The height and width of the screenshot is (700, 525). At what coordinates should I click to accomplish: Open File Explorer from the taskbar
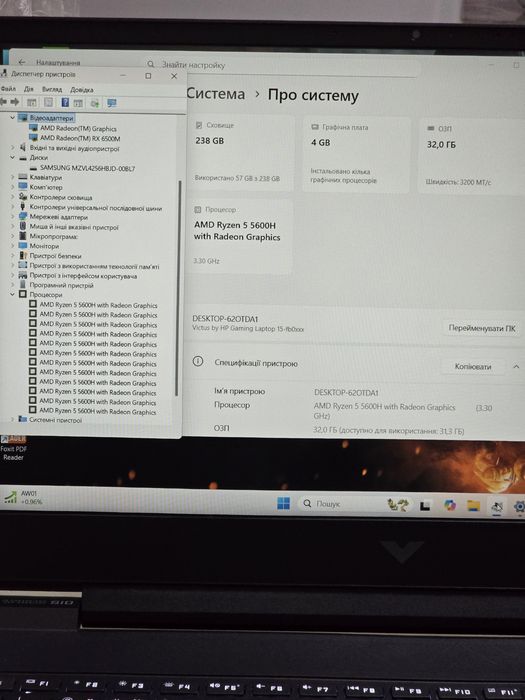(x=473, y=505)
